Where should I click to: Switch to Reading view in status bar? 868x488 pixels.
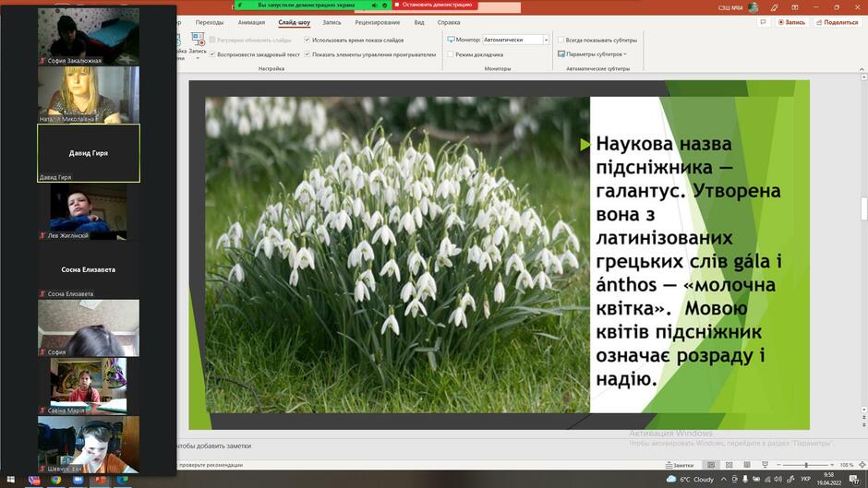pyautogui.click(x=747, y=465)
